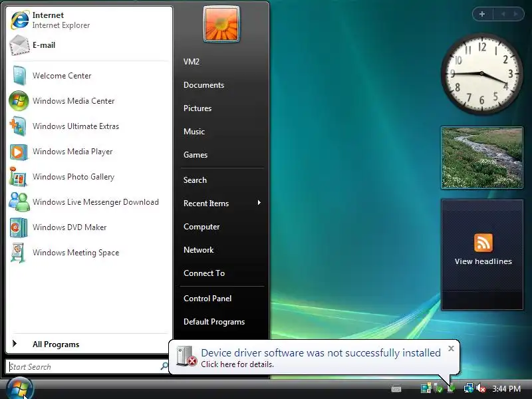532x399 pixels.
Task: Click the Start orb button
Action: tap(19, 389)
